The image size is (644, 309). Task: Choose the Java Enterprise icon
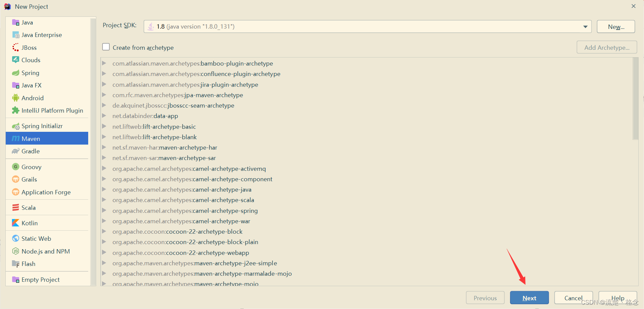point(15,35)
